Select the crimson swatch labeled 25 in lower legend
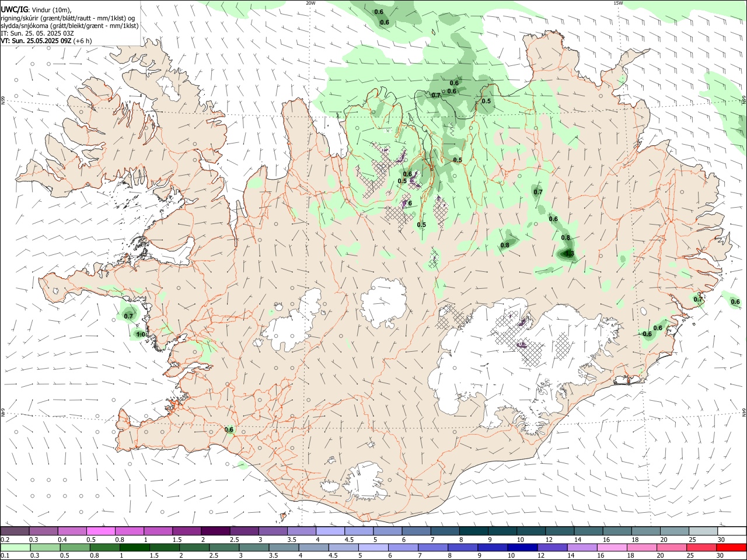Image resolution: width=747 pixels, height=560 pixels. pyautogui.click(x=701, y=548)
